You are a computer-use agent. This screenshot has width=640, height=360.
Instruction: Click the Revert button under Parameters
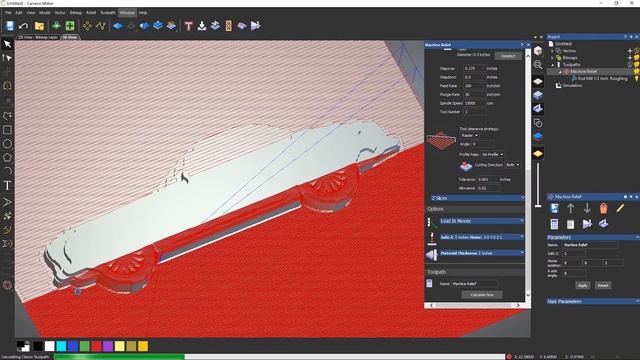(x=603, y=285)
